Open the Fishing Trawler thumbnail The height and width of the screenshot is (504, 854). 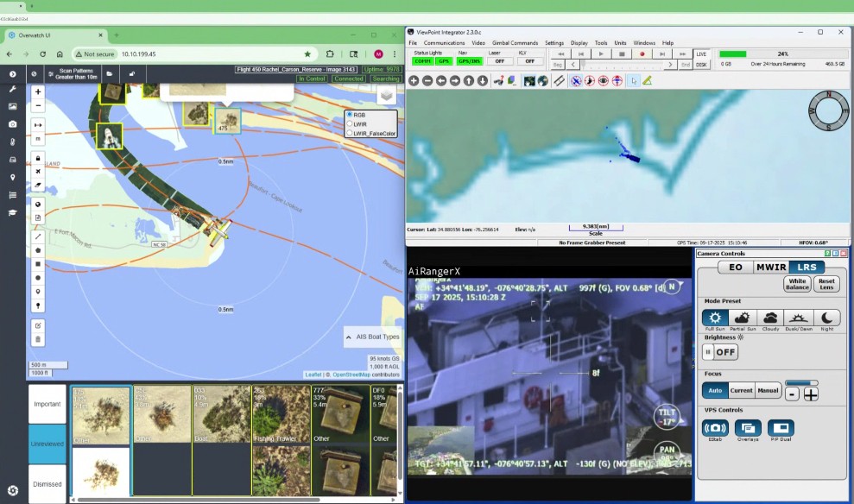282,414
